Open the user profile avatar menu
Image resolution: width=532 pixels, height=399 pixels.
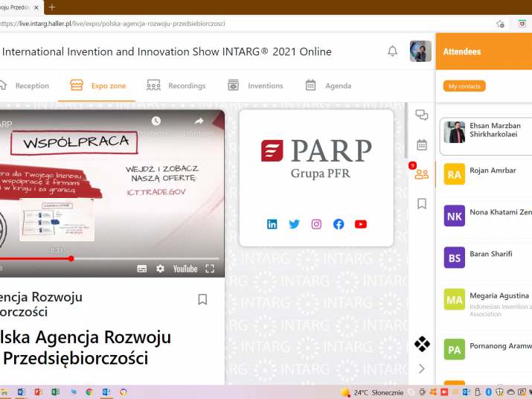(420, 51)
